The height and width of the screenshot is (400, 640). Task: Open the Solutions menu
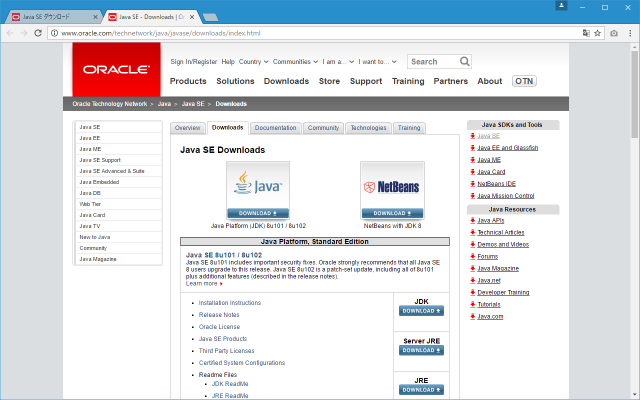235,81
